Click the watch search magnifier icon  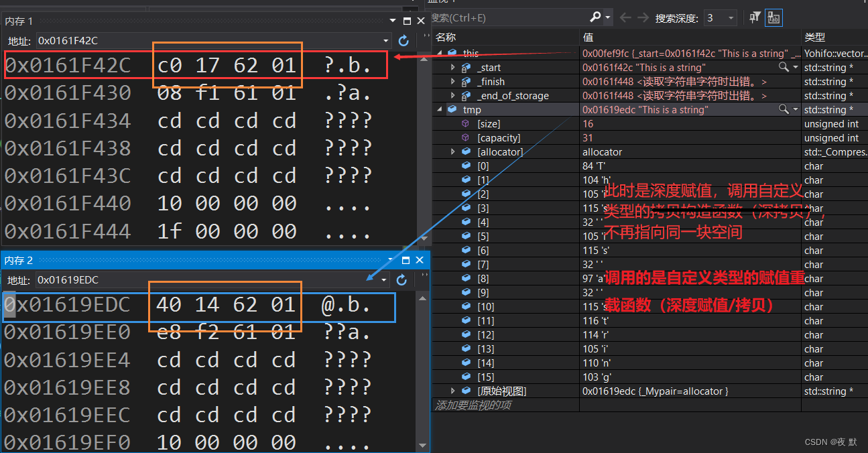tap(595, 18)
